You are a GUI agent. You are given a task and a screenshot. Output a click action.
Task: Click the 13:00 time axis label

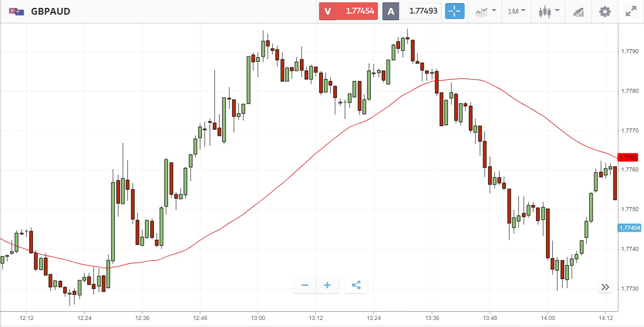tap(258, 317)
